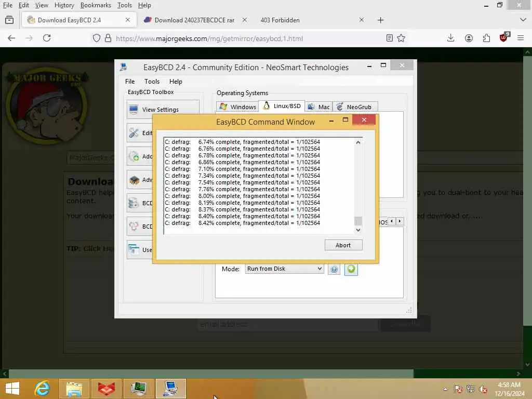Open the View Settings toolbox button
The image size is (532, 399).
click(163, 109)
